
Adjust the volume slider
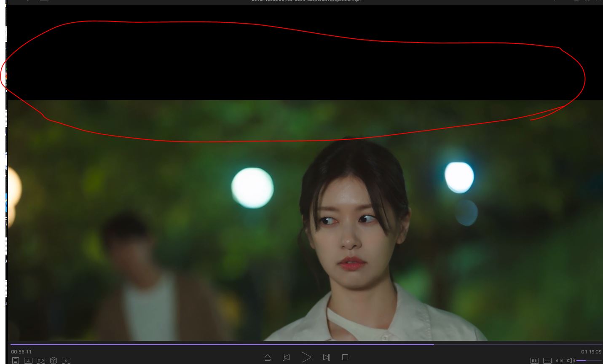coord(589,361)
